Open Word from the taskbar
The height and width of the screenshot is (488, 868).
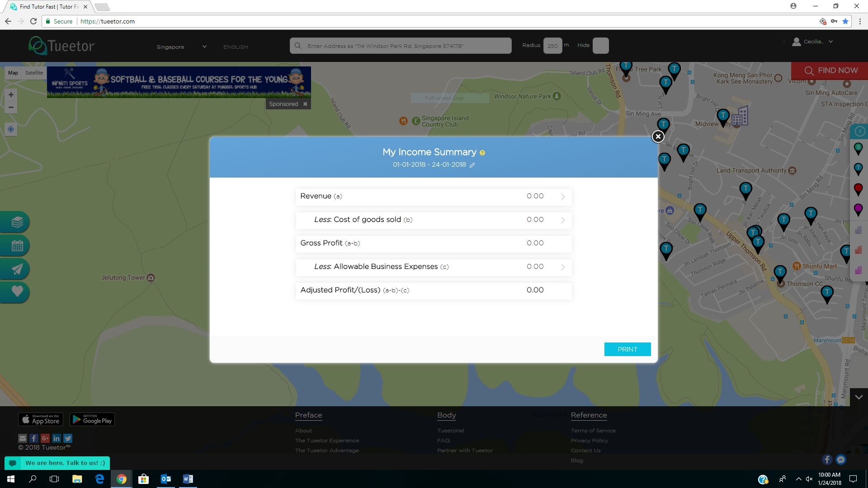pos(188,479)
